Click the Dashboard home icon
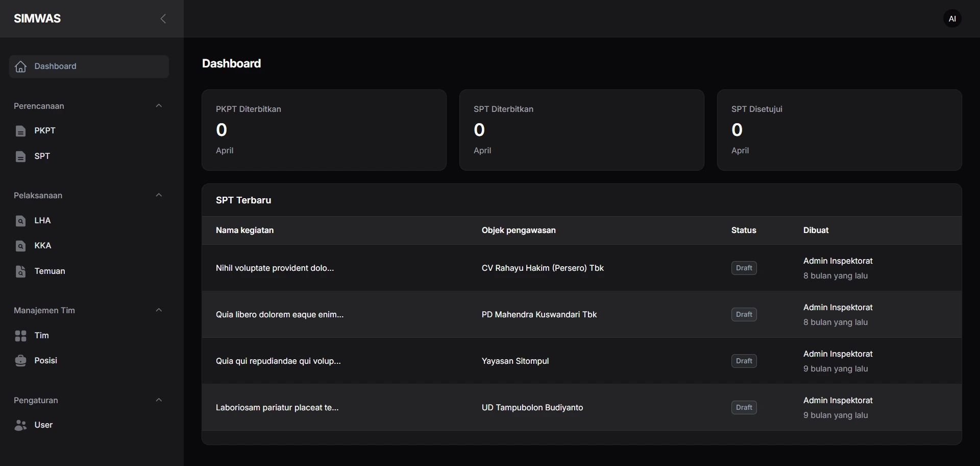This screenshot has height=466, width=980. point(20,66)
